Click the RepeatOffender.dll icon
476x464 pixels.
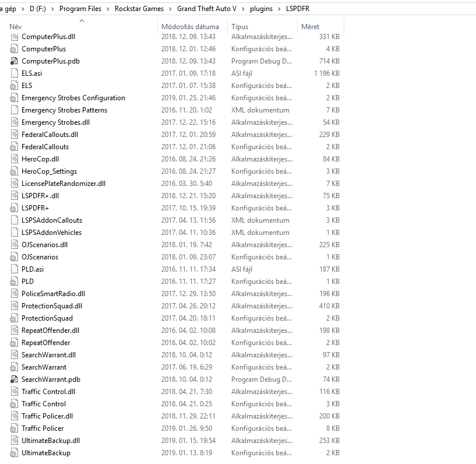[x=14, y=331]
